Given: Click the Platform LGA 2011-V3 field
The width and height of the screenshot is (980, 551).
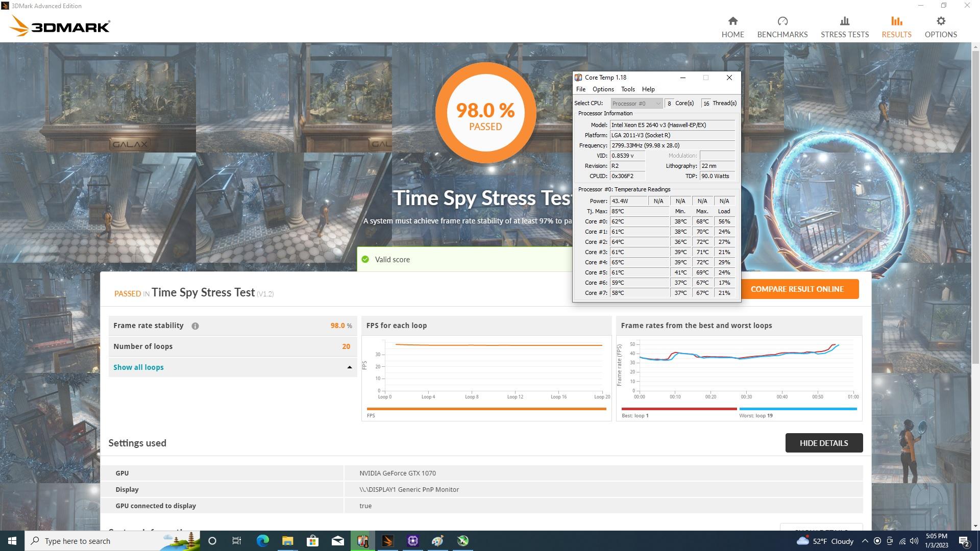Looking at the screenshot, I should [x=672, y=135].
